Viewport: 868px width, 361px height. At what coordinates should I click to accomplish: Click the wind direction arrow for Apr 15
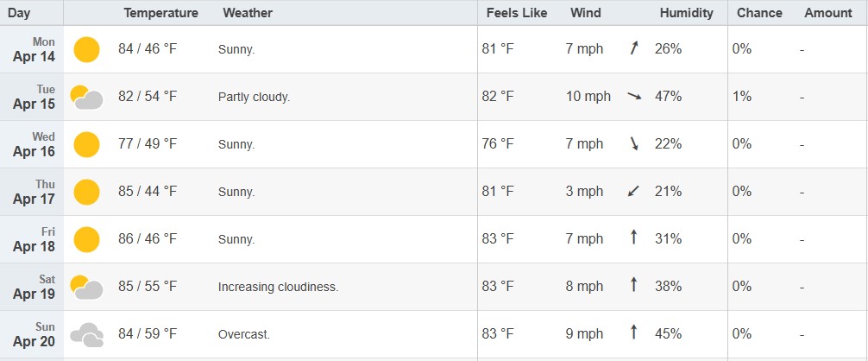pos(634,97)
